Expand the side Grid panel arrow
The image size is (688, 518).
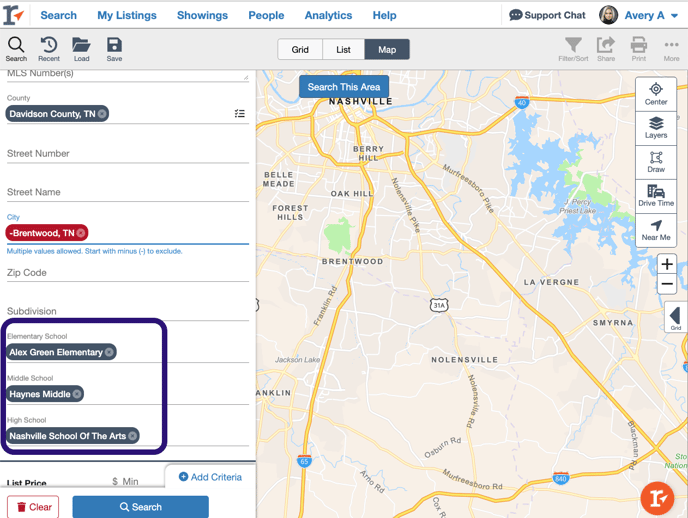pyautogui.click(x=675, y=317)
